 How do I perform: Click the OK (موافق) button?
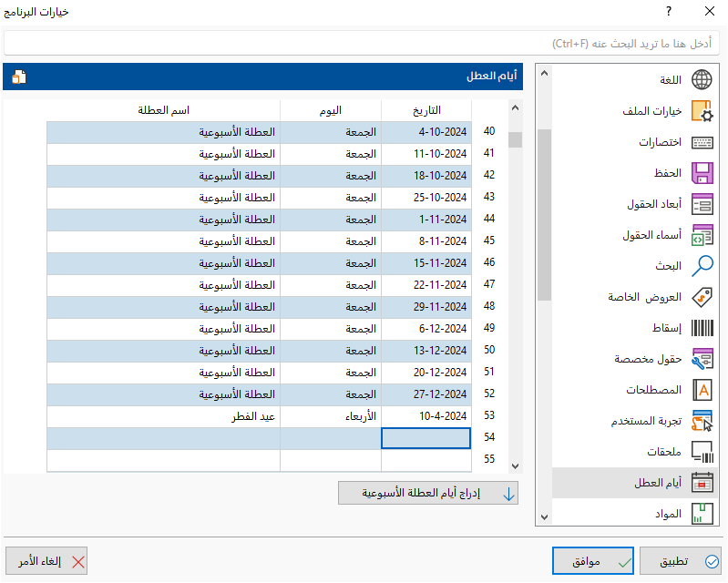(x=593, y=562)
